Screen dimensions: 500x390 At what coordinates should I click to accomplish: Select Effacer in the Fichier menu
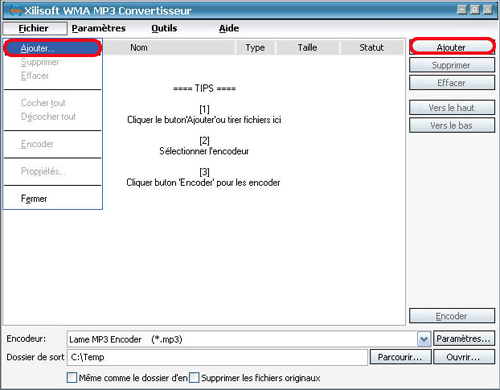pos(52,76)
